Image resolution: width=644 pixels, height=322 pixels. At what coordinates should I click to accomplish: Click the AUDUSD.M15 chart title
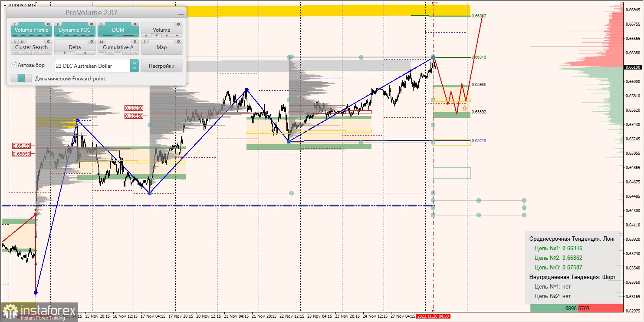click(22, 5)
